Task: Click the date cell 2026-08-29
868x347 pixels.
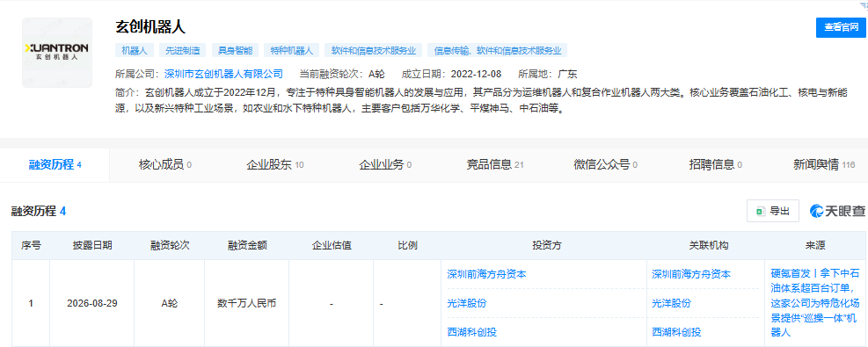Action: [x=91, y=303]
